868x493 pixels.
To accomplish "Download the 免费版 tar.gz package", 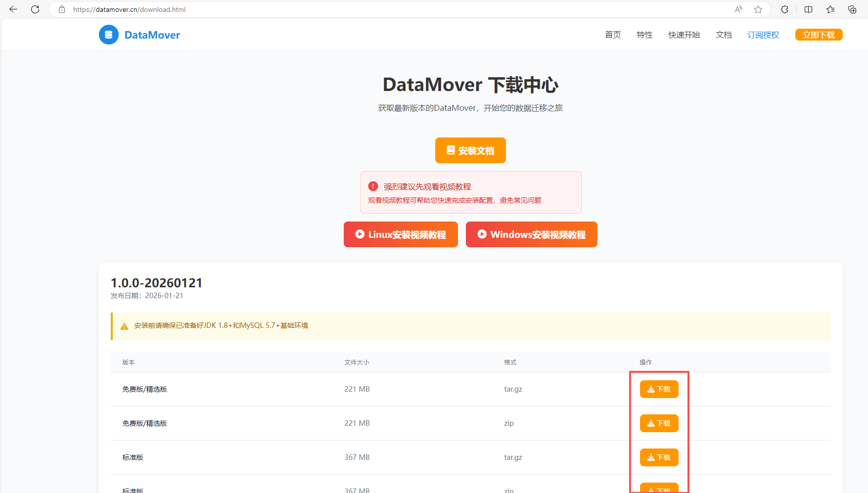I will [659, 389].
